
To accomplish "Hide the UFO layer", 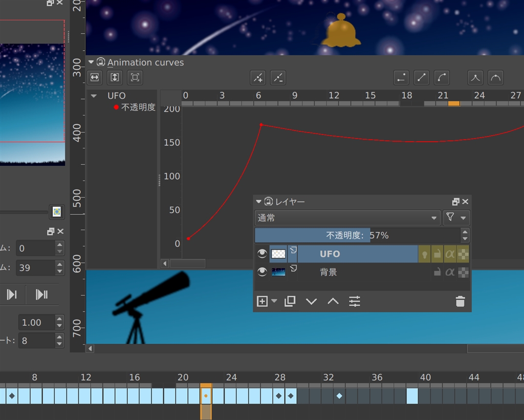I will [x=262, y=254].
